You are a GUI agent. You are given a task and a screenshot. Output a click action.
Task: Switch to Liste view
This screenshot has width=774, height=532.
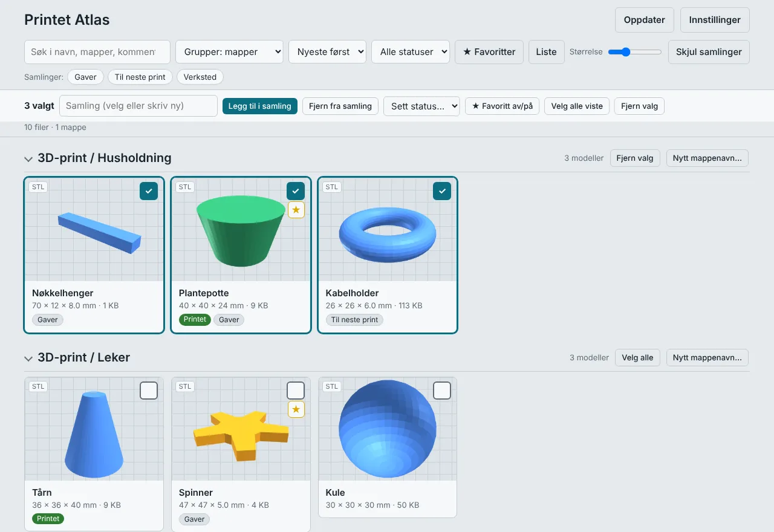coord(546,52)
